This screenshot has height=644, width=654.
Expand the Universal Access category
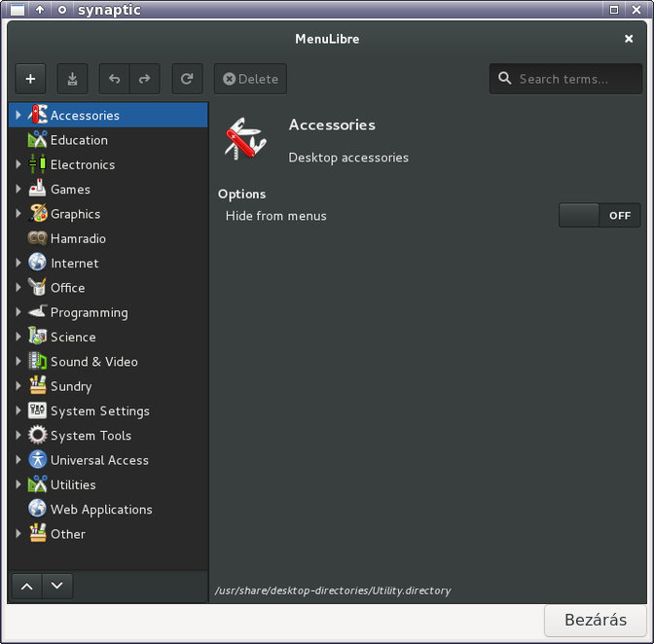[18, 459]
